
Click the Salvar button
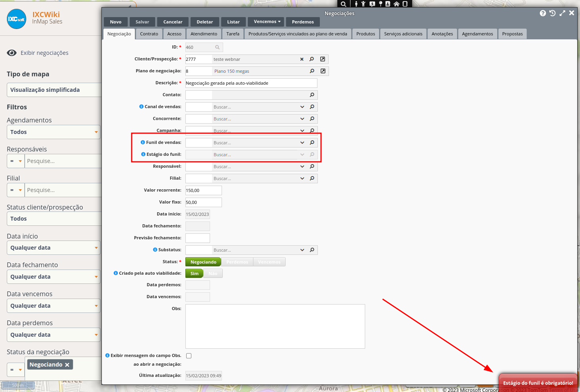tap(142, 22)
